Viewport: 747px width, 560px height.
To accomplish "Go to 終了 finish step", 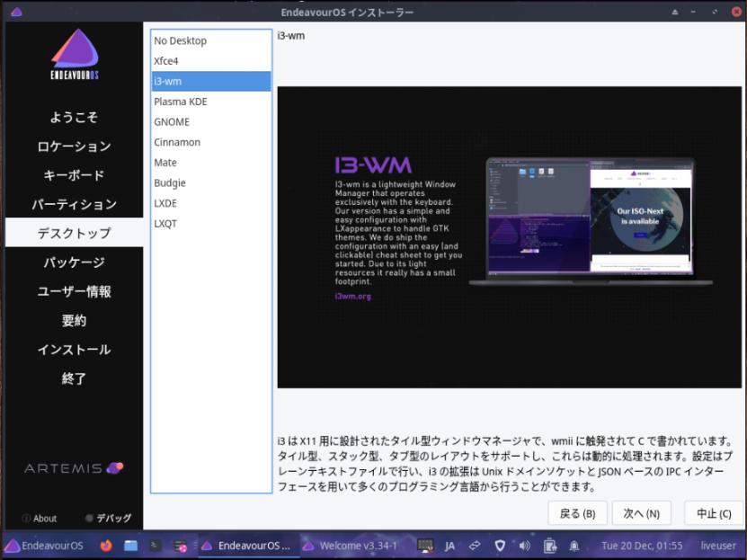I will [74, 378].
